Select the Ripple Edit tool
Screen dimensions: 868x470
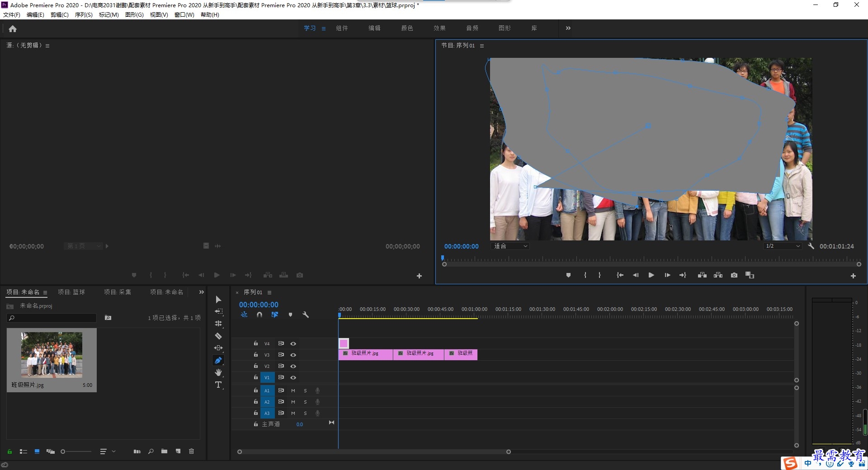pos(218,324)
